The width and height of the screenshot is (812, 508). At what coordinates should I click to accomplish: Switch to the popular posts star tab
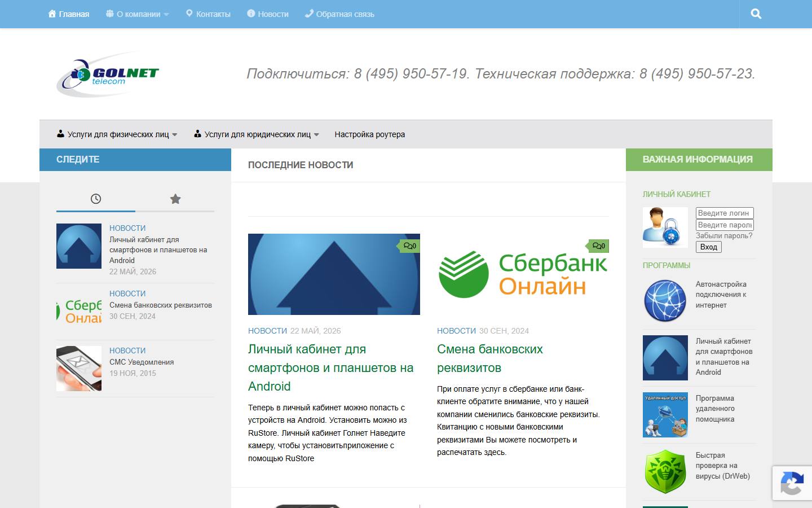pyautogui.click(x=175, y=199)
